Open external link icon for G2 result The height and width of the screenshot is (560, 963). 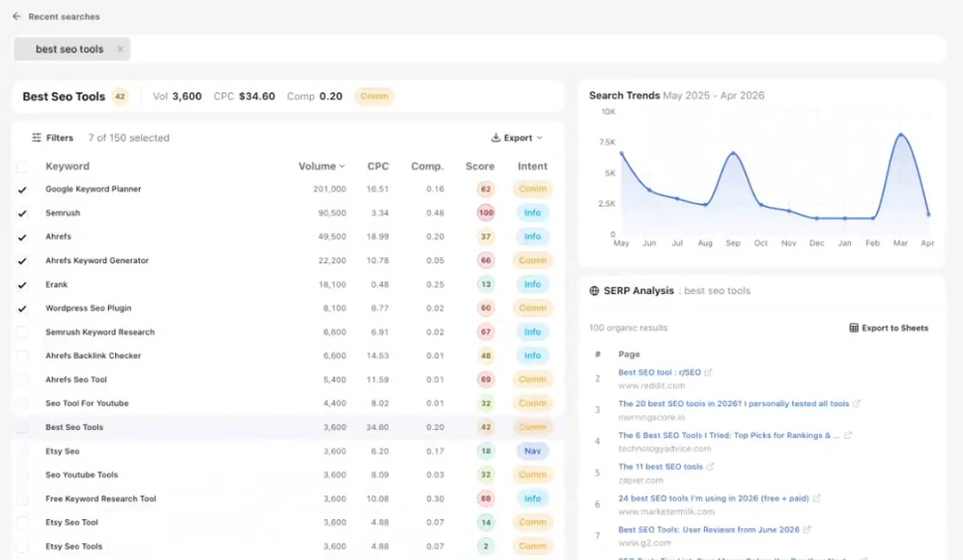807,529
